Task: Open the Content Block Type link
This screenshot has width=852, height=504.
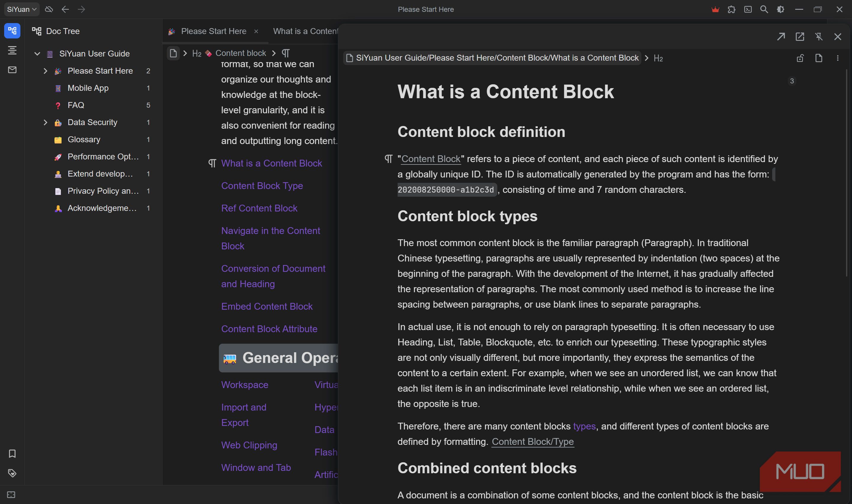Action: pyautogui.click(x=262, y=186)
